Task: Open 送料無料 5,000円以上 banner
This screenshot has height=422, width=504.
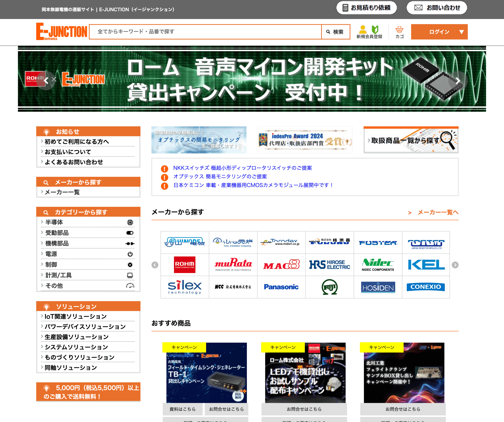Action: pyautogui.click(x=88, y=392)
